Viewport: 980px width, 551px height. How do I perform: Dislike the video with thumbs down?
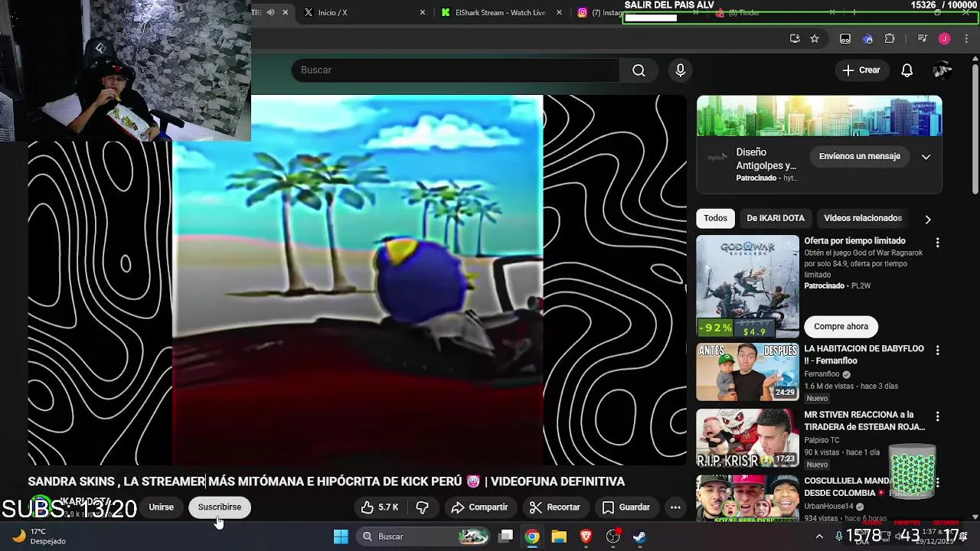click(423, 507)
